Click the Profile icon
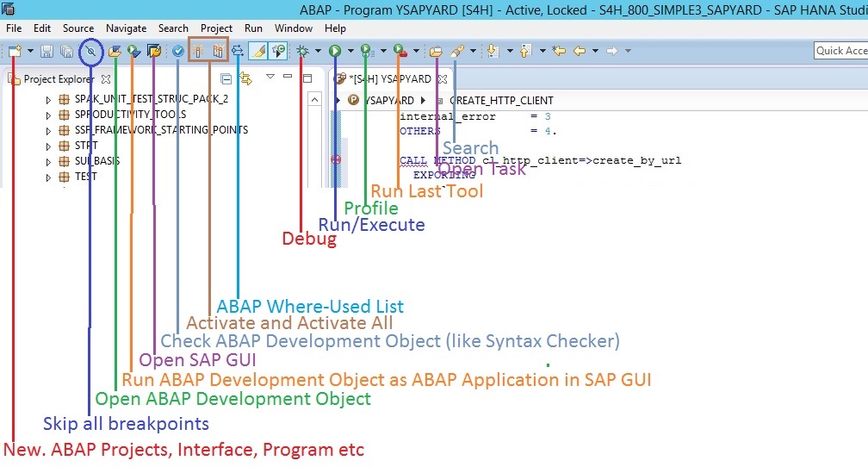 pyautogui.click(x=366, y=51)
